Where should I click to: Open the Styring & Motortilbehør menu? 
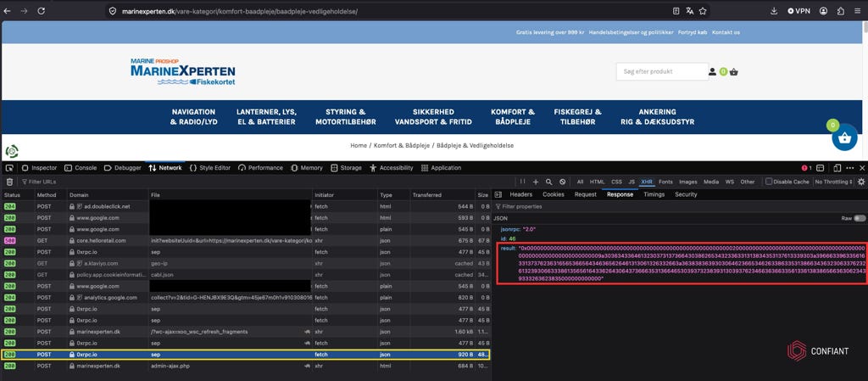pos(346,117)
